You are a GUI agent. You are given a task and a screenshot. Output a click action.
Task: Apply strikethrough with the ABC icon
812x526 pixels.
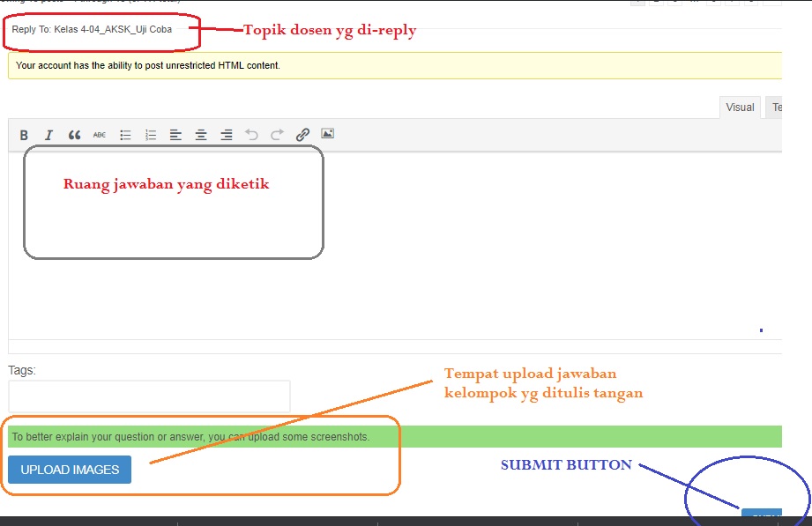pos(100,135)
